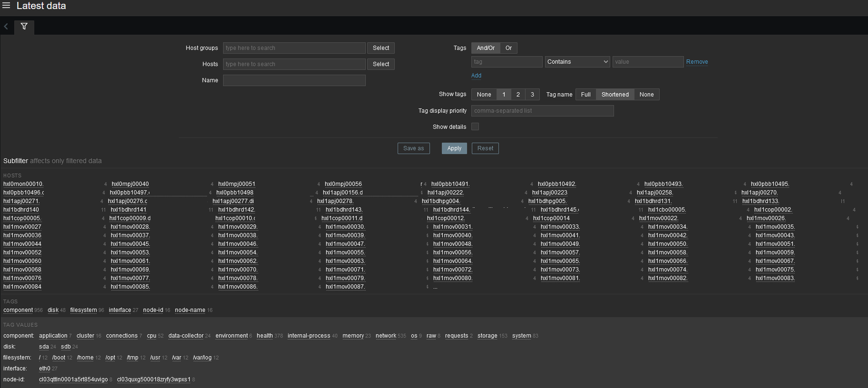Screen dimensions: 868x388
Task: Remove the tag filter row
Action: (x=697, y=62)
